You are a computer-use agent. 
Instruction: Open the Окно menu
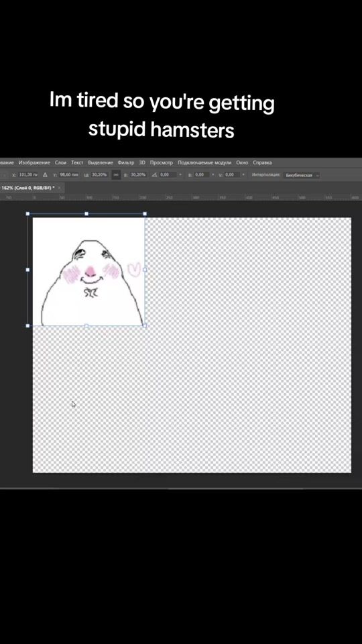[x=242, y=162]
